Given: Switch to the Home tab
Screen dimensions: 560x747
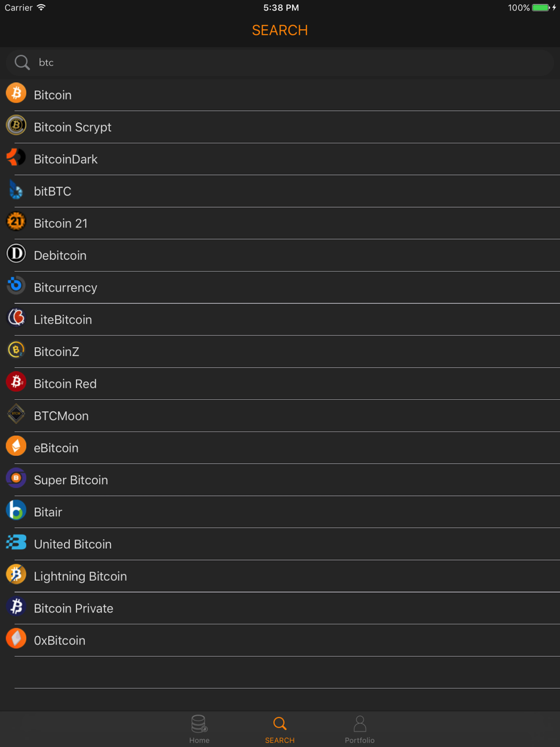Looking at the screenshot, I should (199, 730).
